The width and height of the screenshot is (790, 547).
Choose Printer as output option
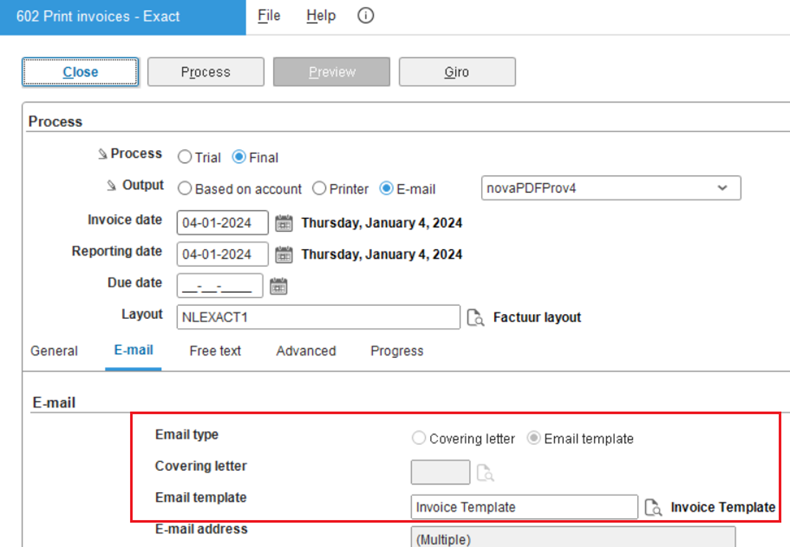point(320,189)
